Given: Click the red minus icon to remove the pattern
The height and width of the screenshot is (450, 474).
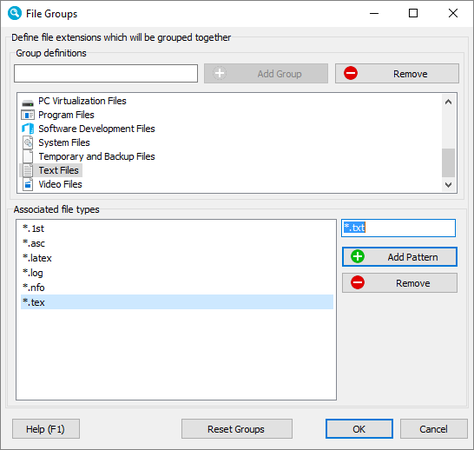Looking at the screenshot, I should (x=358, y=283).
